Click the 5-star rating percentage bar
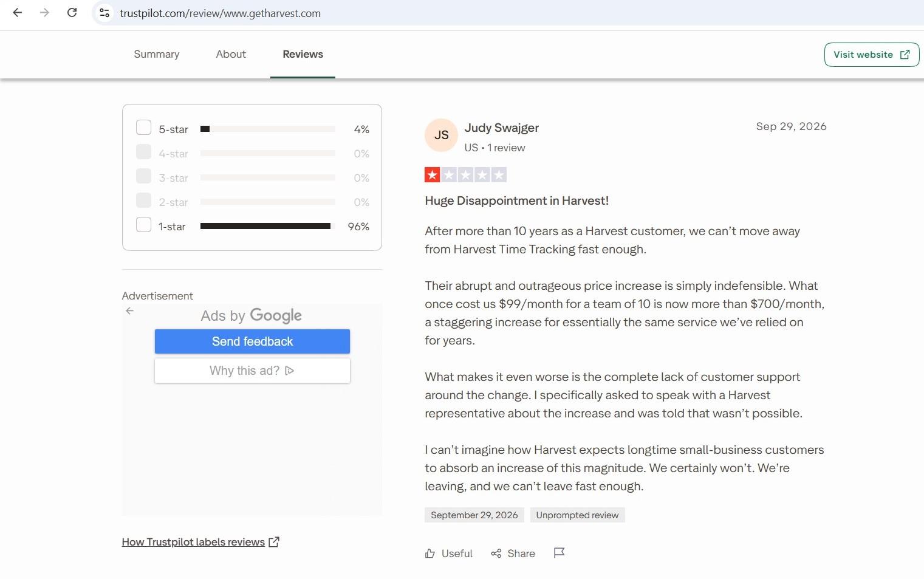924x579 pixels. click(268, 129)
